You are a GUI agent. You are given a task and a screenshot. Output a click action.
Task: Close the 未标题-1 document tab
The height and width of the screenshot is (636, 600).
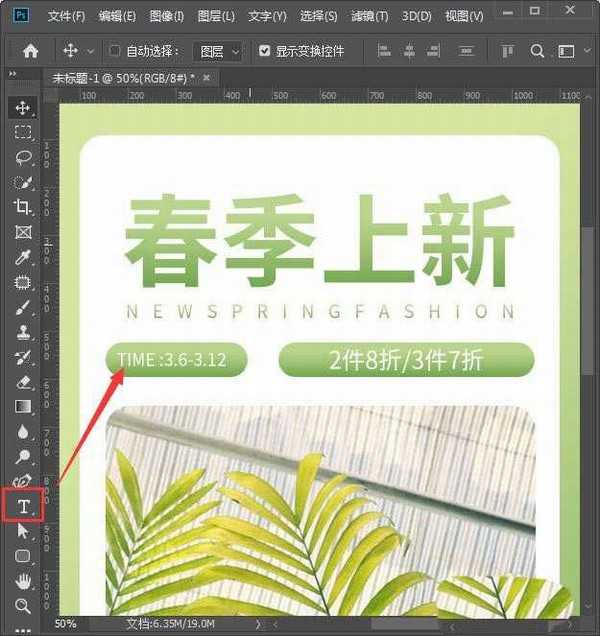(207, 77)
